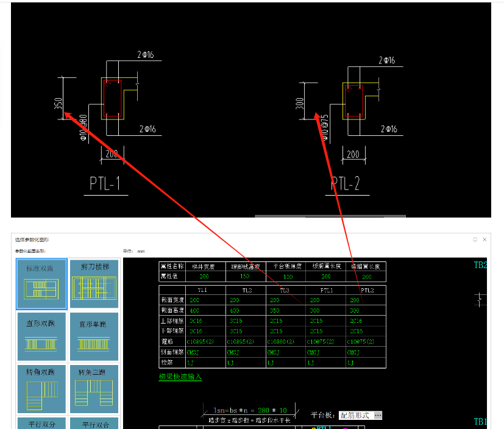The height and width of the screenshot is (429, 504).
Task: Click TL3 箍筋 value c10@80(2)
Action: [280, 341]
